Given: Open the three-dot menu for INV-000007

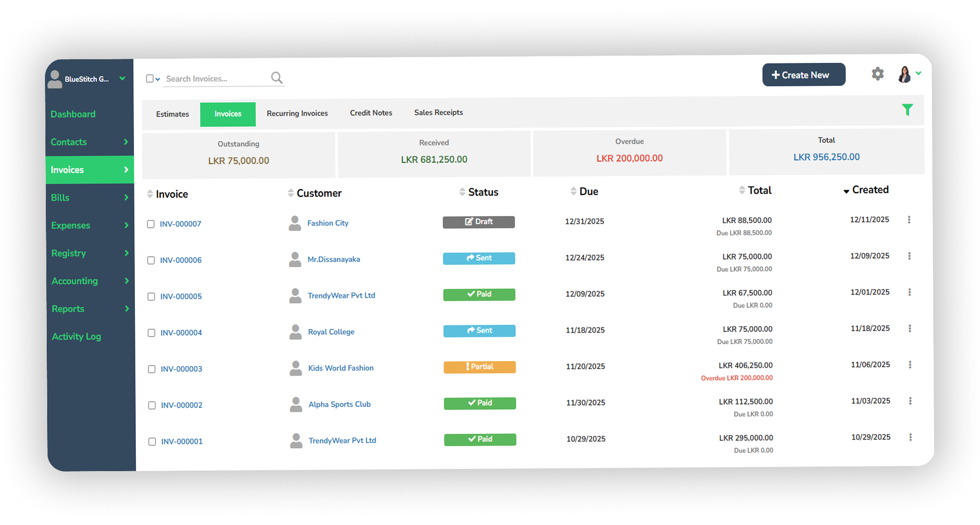Looking at the screenshot, I should pyautogui.click(x=909, y=220).
